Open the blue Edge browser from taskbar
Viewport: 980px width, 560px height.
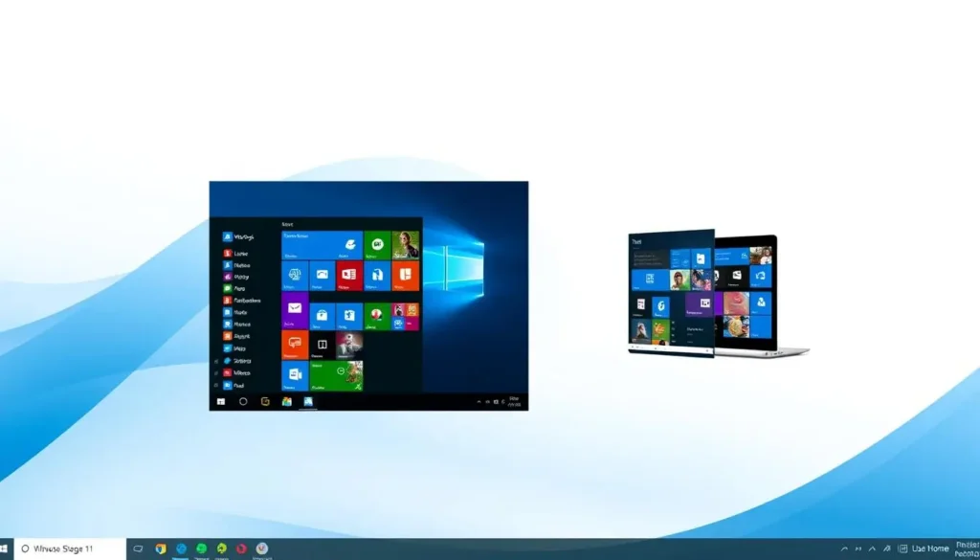pyautogui.click(x=181, y=549)
